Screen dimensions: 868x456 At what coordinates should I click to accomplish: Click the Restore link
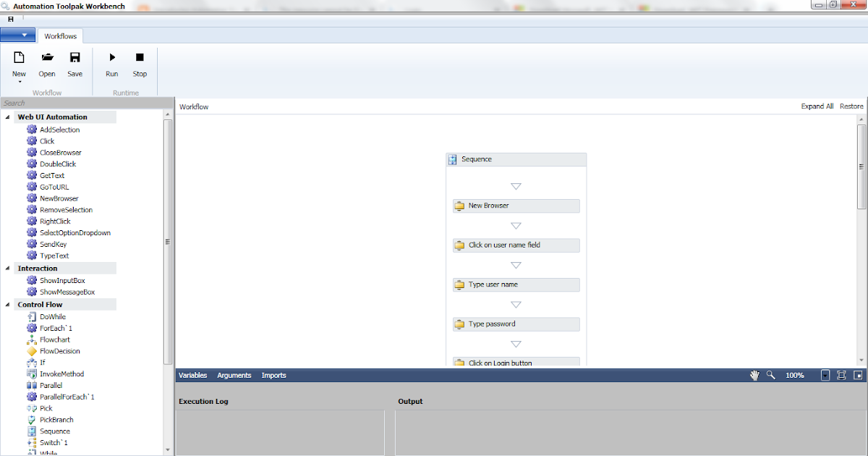click(851, 106)
